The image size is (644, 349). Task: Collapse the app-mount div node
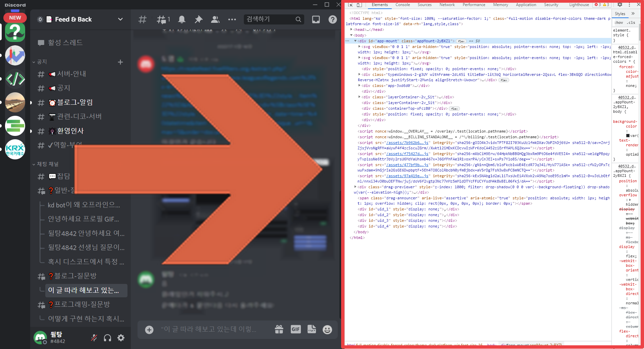pyautogui.click(x=355, y=41)
